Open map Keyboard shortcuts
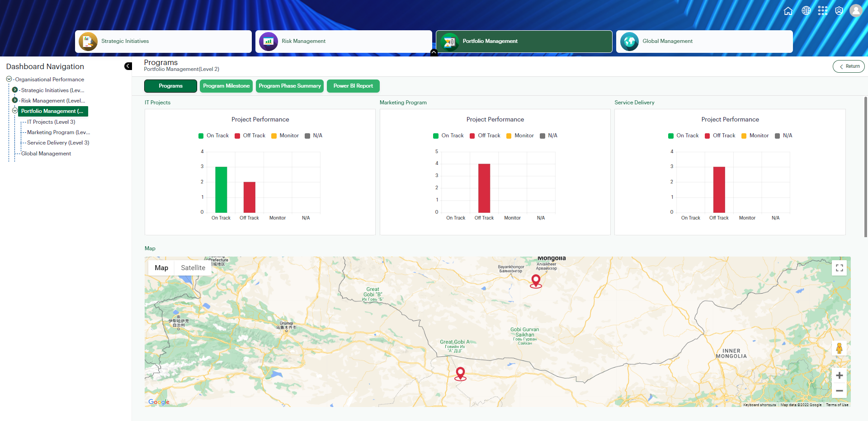The width and height of the screenshot is (868, 421). [759, 405]
